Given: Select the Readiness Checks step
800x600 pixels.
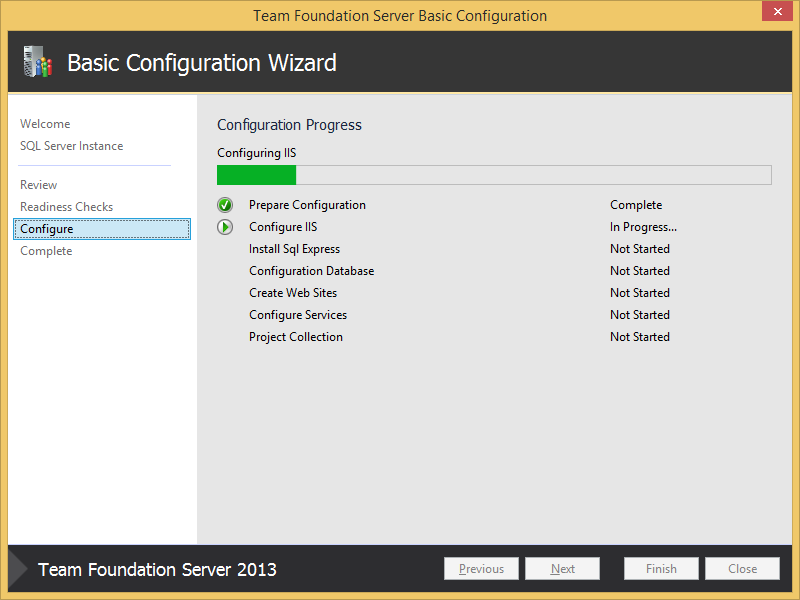Looking at the screenshot, I should 67,207.
